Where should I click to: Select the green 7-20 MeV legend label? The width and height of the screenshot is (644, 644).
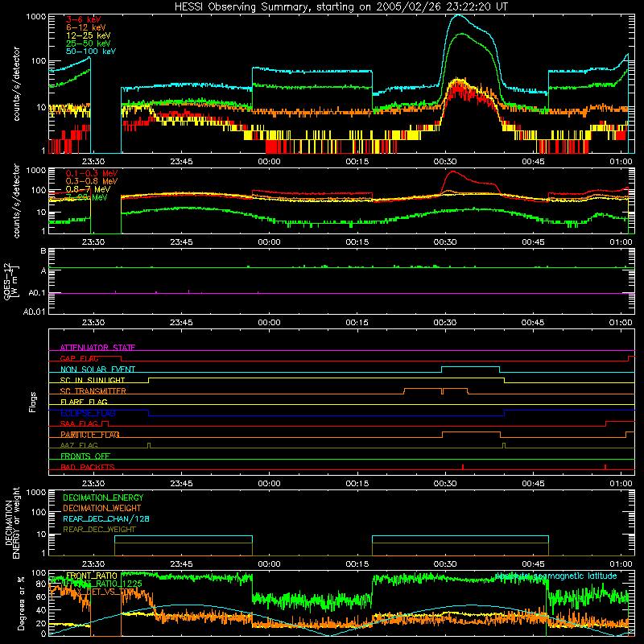click(x=87, y=197)
